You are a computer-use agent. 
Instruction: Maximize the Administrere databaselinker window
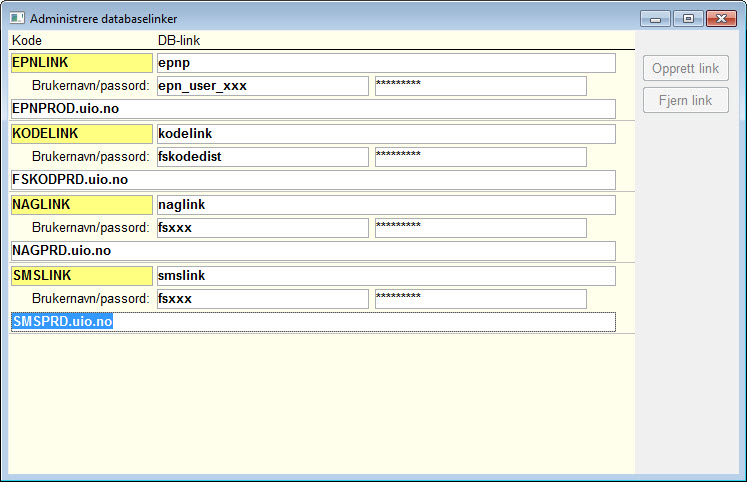click(688, 19)
